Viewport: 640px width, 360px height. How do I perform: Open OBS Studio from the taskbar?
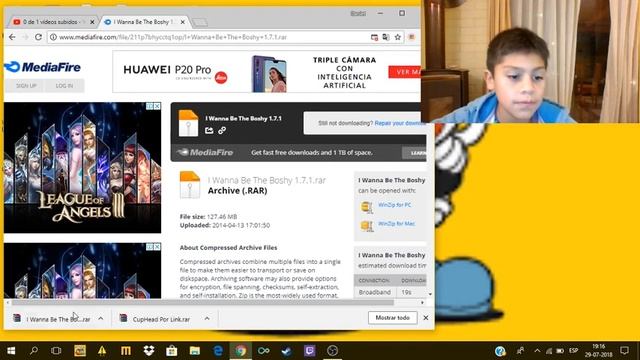(x=332, y=351)
